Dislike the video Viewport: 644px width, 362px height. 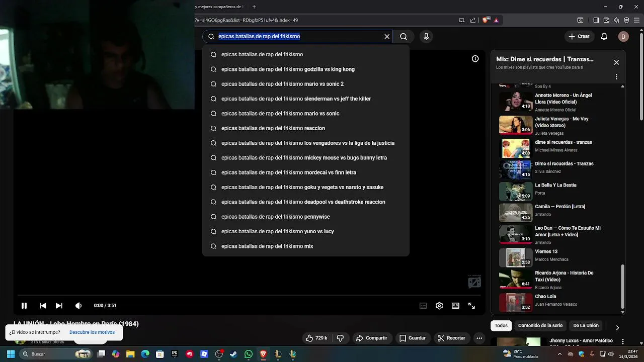coord(340,338)
